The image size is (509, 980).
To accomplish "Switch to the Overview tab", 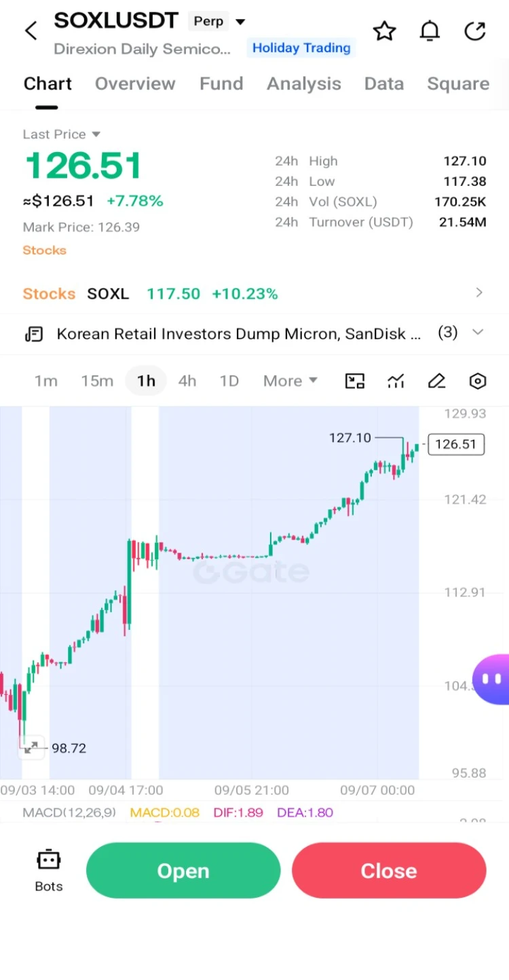I will [x=135, y=83].
